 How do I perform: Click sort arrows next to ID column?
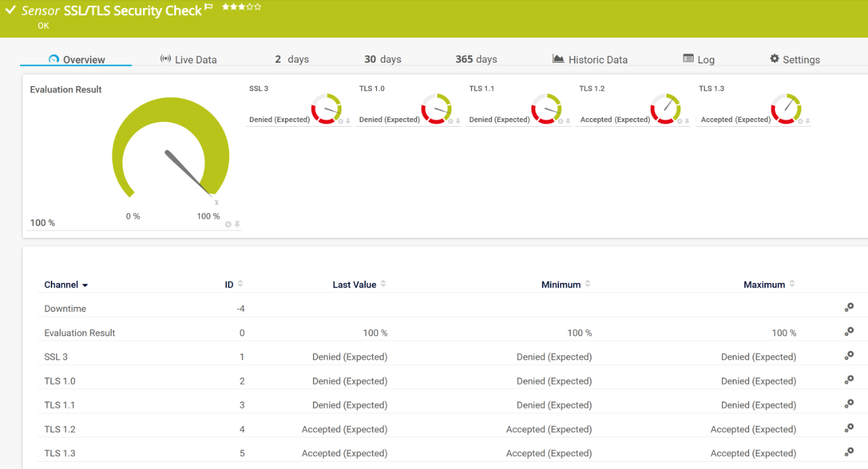[240, 284]
